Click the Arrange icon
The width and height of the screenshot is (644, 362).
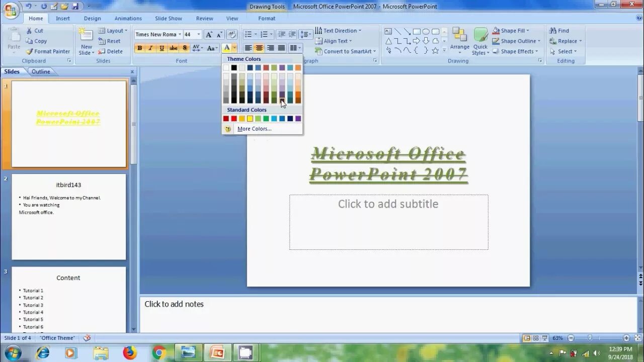tap(459, 35)
